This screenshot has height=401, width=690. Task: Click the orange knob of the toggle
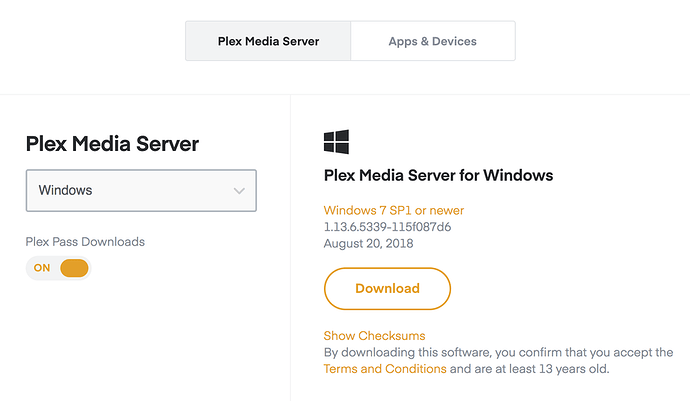click(x=74, y=268)
